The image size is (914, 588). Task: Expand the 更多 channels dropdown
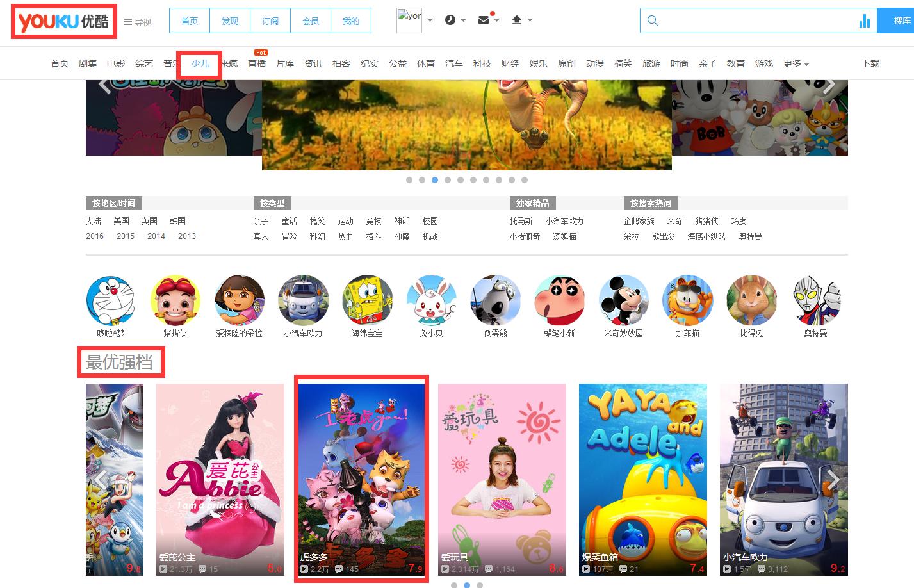coord(796,63)
